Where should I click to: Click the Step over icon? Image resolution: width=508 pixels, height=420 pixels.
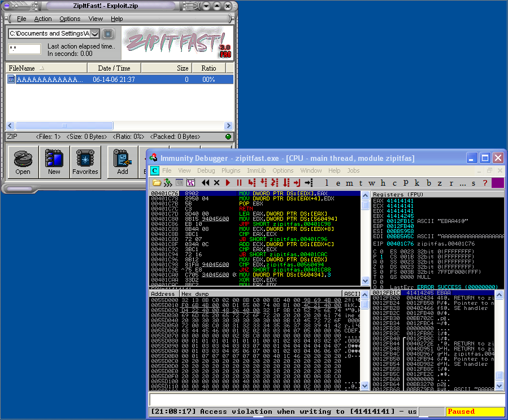(x=263, y=183)
